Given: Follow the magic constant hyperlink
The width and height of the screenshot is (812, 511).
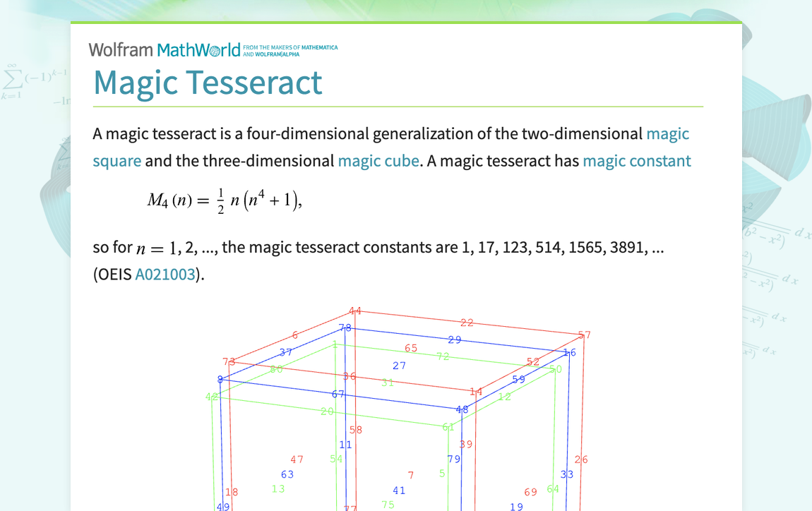Looking at the screenshot, I should point(636,161).
